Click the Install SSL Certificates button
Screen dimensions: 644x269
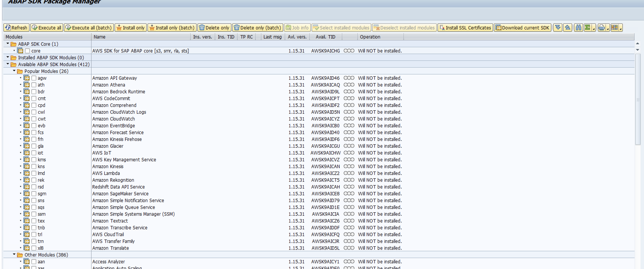pos(465,27)
